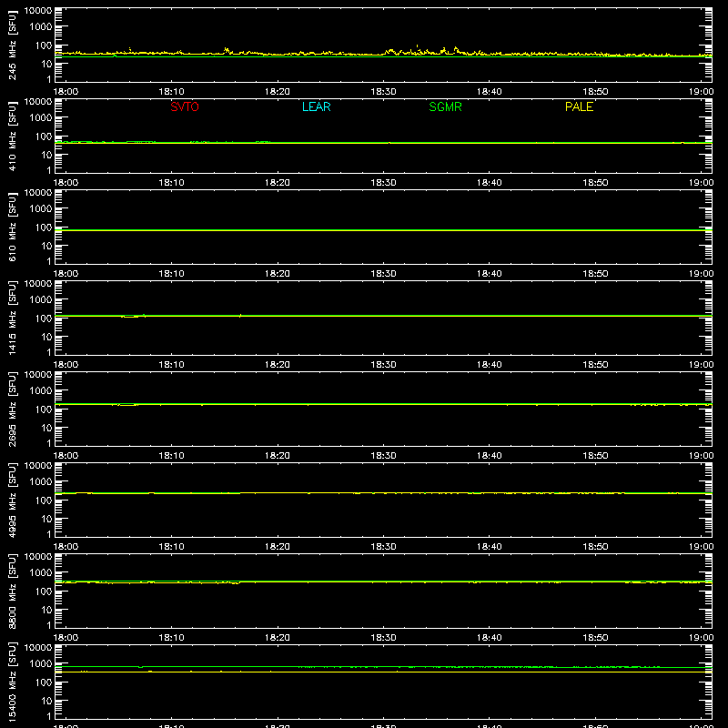Select the 610 MHz [SFU] axis title
The height and width of the screenshot is (728, 728).
[12, 227]
